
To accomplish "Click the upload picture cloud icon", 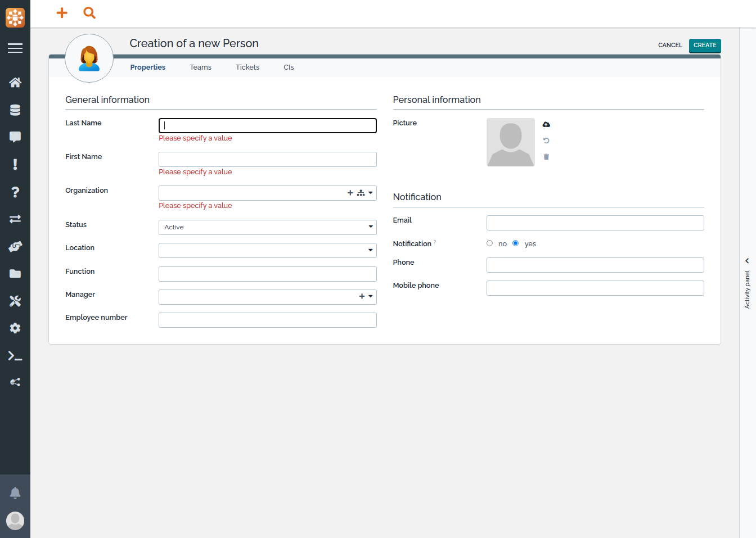I will pyautogui.click(x=546, y=124).
